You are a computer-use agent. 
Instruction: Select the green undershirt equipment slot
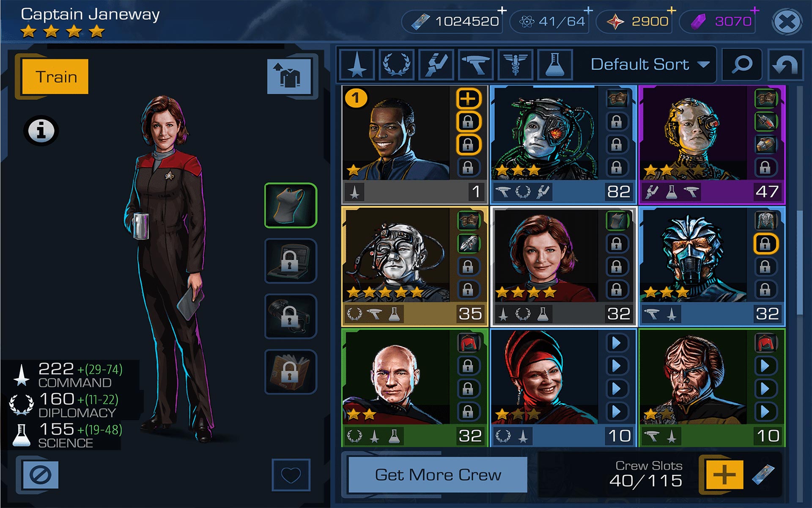click(x=291, y=206)
